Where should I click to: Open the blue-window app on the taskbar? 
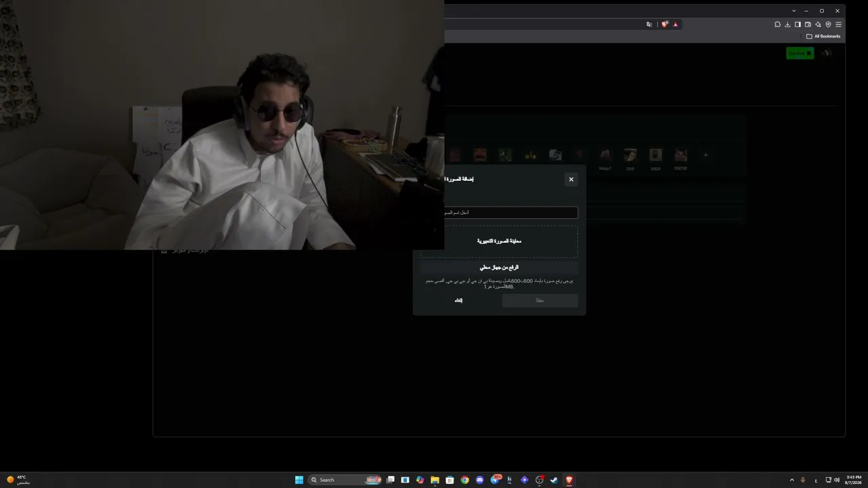(405, 480)
